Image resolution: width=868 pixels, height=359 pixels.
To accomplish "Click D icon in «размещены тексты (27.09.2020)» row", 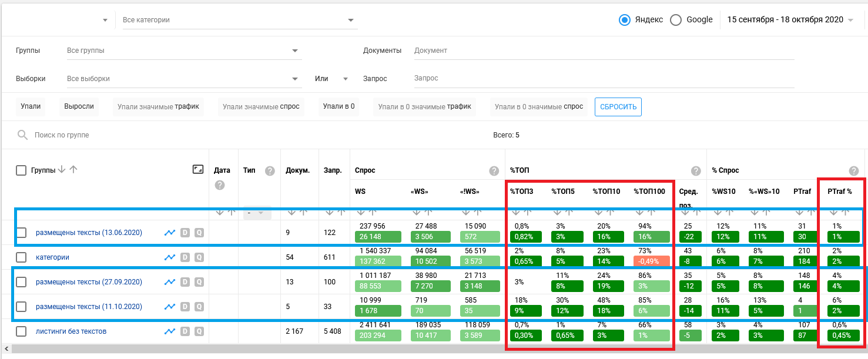I will tap(185, 282).
